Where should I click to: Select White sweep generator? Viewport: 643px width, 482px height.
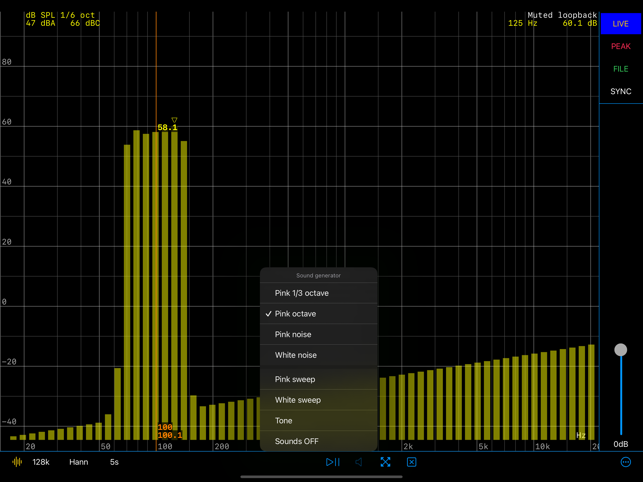[x=319, y=400]
